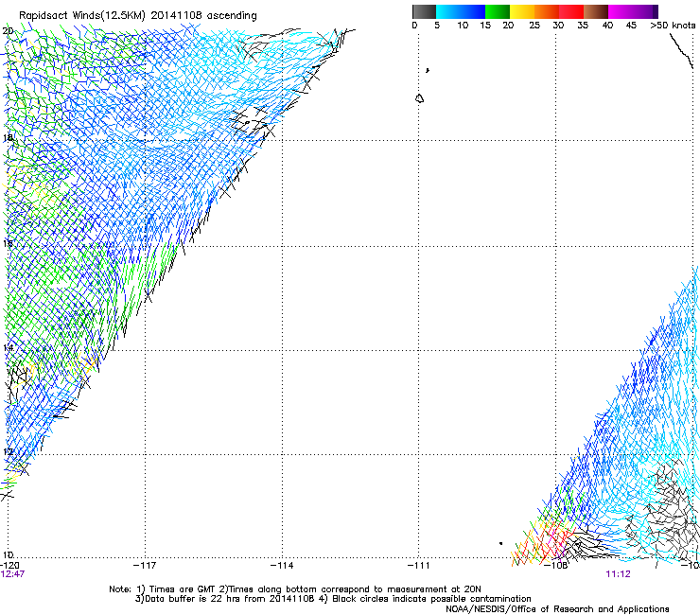Click the latitude label 10
The image size is (700, 615).
pos(8,555)
